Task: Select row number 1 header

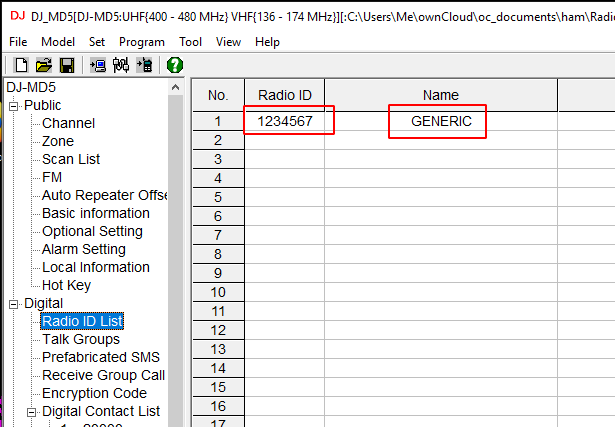Action: 218,121
